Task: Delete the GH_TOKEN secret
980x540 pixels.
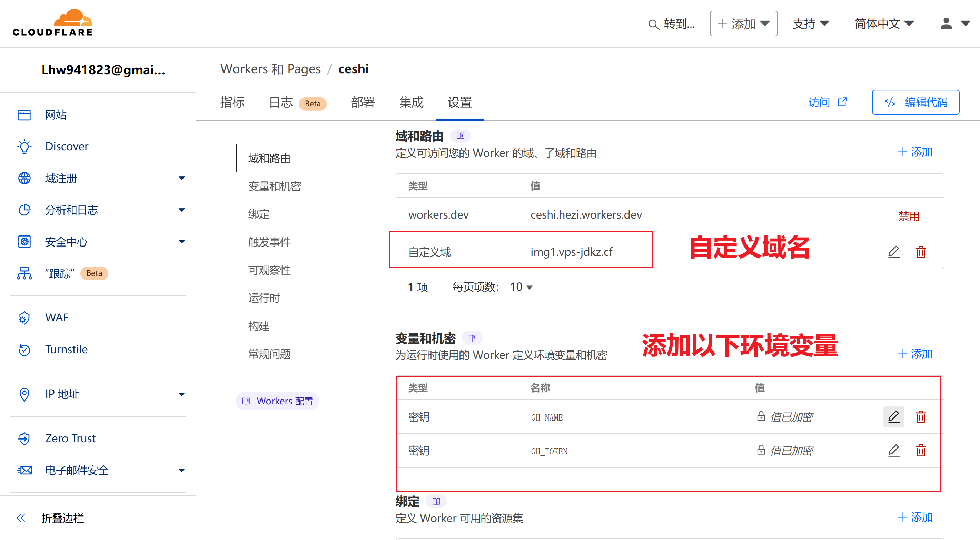Action: click(921, 451)
